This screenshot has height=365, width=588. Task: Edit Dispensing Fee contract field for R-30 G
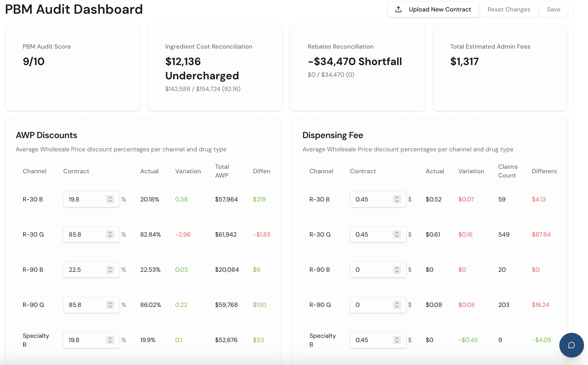click(x=378, y=234)
